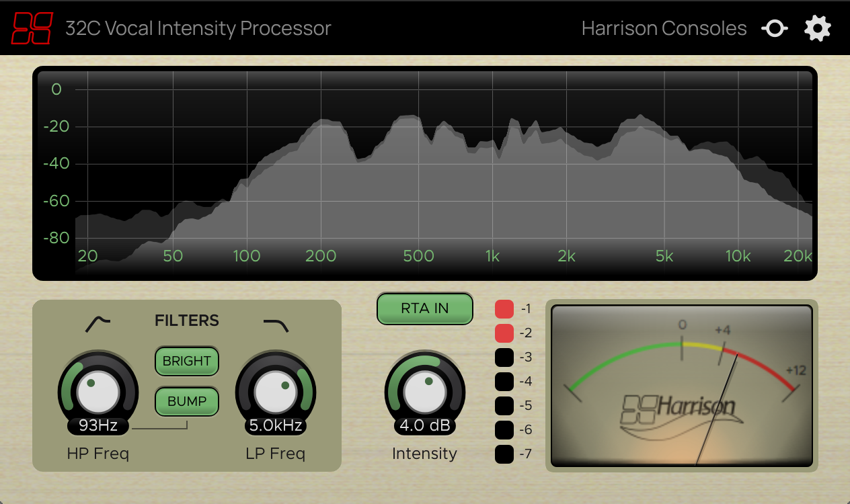This screenshot has width=850, height=504.
Task: Click the 5.0kHz value field
Action: (275, 425)
